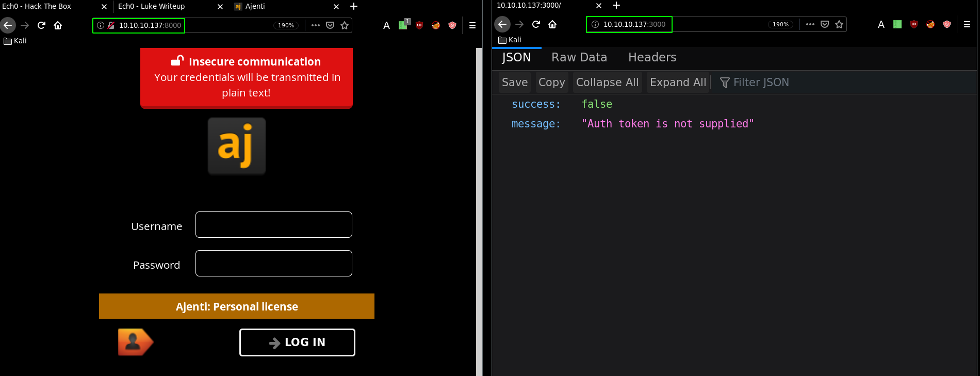Reload the JSON page in right browser
The height and width of the screenshot is (376, 980).
click(x=536, y=24)
